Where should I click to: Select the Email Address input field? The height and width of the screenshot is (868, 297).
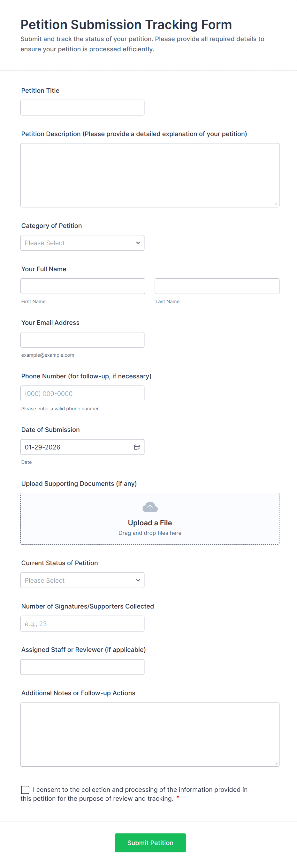82,340
